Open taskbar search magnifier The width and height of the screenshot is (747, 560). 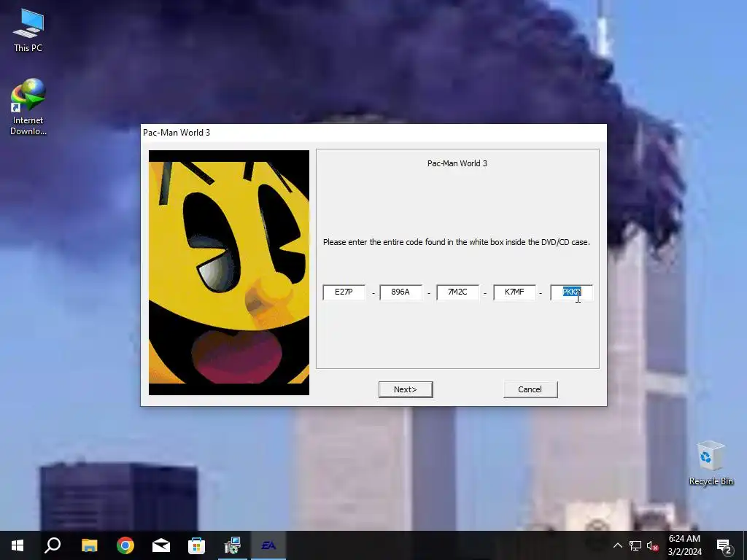click(53, 545)
